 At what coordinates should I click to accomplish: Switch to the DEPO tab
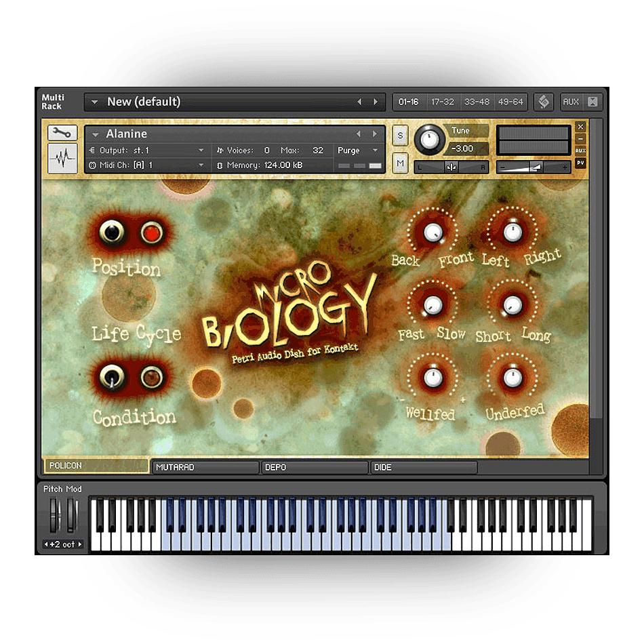click(315, 467)
